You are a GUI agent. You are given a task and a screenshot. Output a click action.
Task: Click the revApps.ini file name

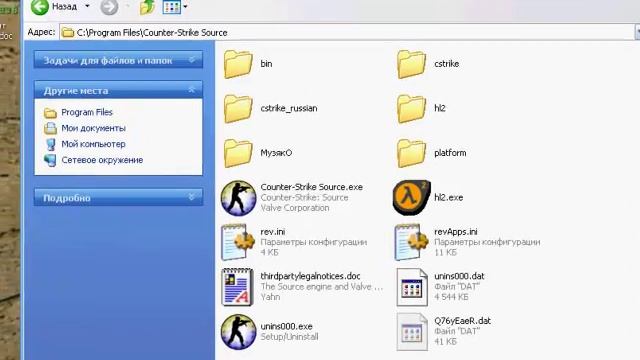(456, 231)
